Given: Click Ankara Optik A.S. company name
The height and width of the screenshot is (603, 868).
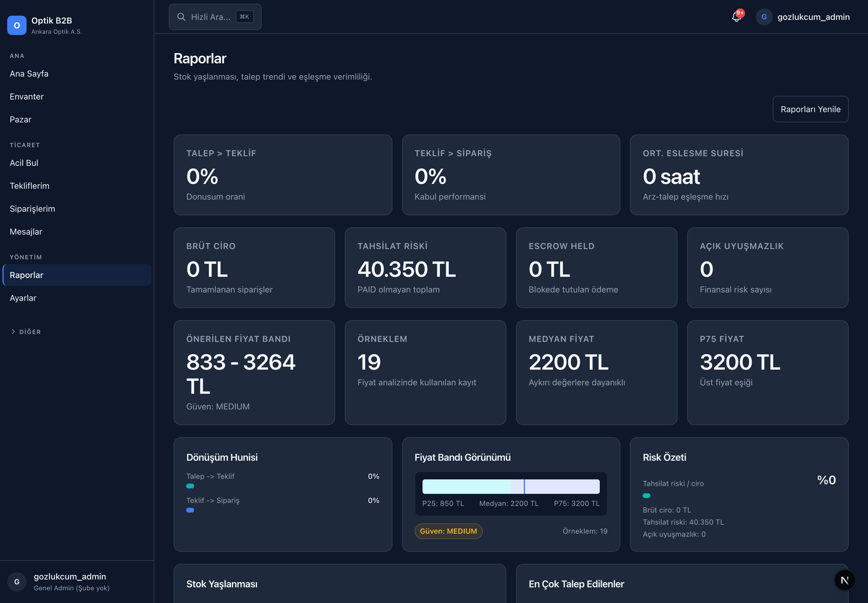Looking at the screenshot, I should (x=57, y=32).
